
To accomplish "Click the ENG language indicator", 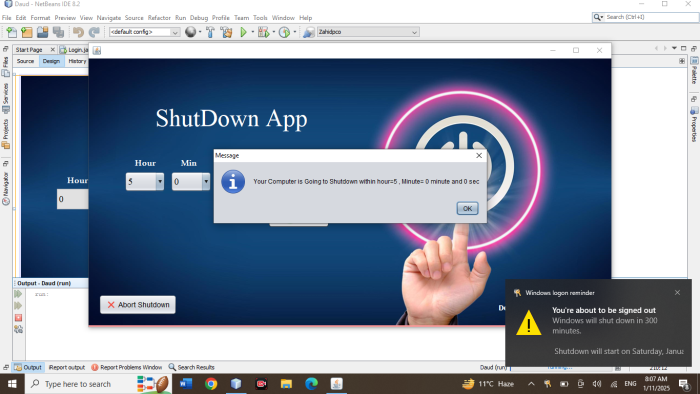I will [x=630, y=384].
